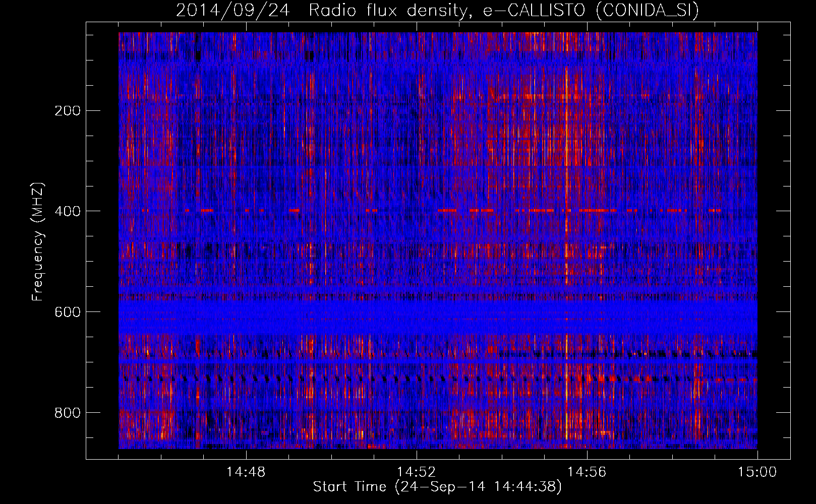Click the 15:00 time tick label
Screen dimensions: 816x504
tap(757, 472)
